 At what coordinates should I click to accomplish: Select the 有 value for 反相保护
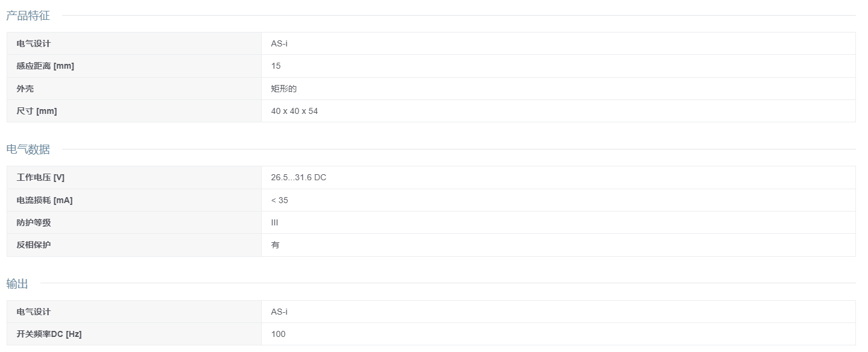point(275,245)
